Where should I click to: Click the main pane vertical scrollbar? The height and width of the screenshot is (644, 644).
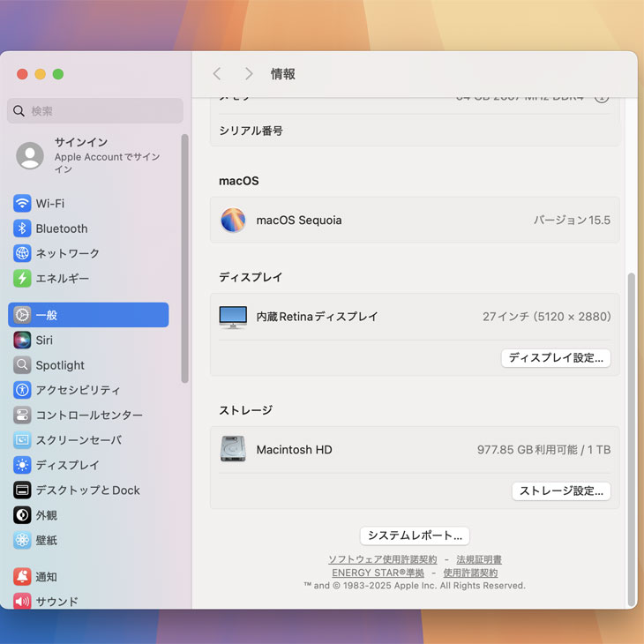click(632, 440)
